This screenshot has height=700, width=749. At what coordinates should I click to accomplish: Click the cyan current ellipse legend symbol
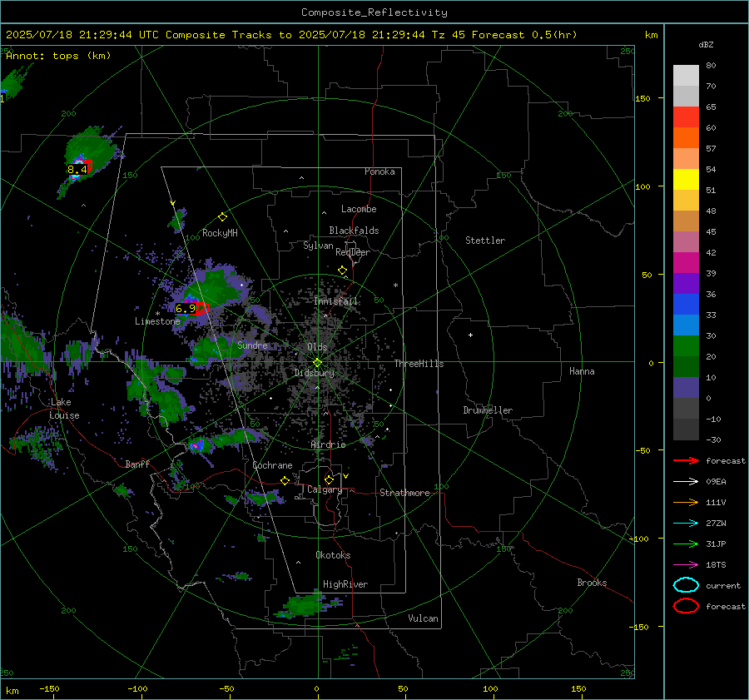[686, 585]
